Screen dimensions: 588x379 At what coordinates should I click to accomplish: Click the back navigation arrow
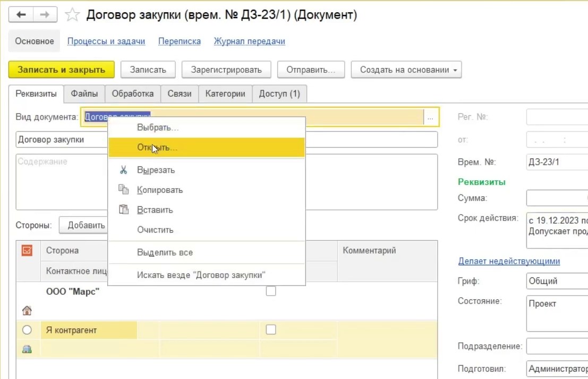pos(21,15)
